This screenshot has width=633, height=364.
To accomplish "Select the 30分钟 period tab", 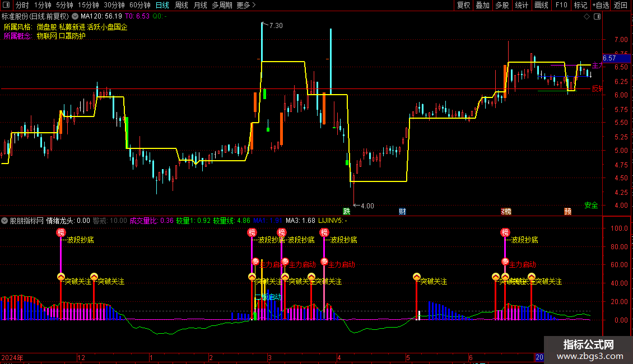I will coord(114,5).
